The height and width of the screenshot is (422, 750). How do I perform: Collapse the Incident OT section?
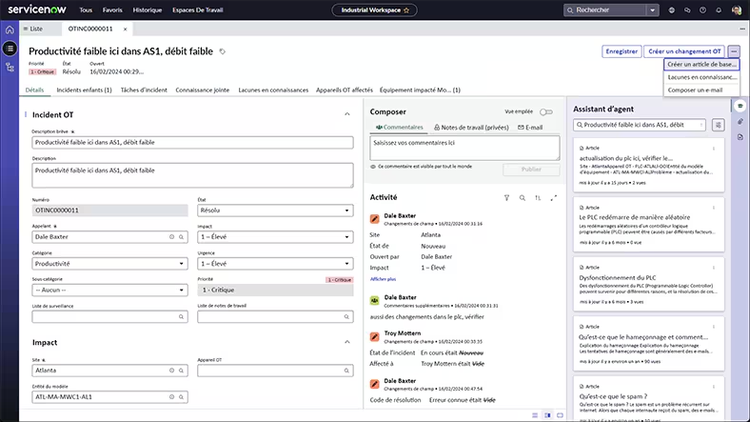pos(347,114)
